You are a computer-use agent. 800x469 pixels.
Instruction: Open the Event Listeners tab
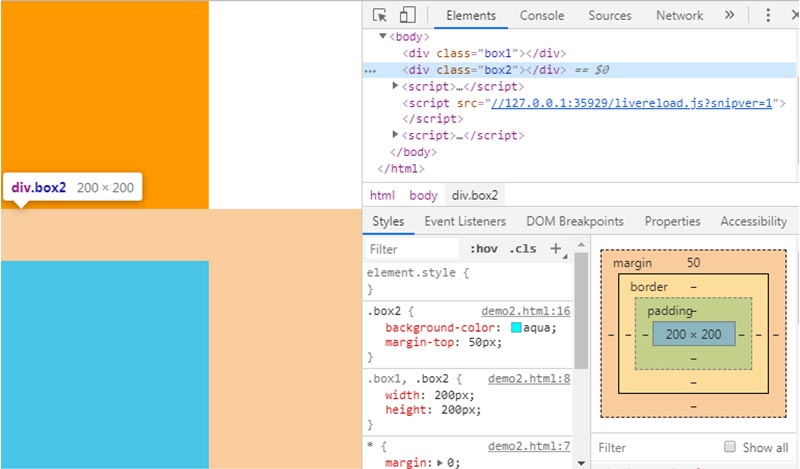pyautogui.click(x=465, y=221)
